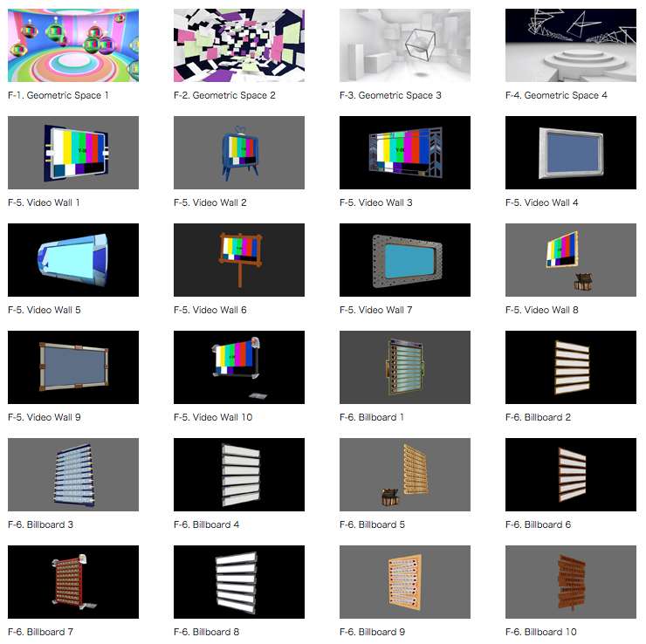
Task: Click the 'F-5. Video Wall 9' caption
Action: click(x=44, y=417)
